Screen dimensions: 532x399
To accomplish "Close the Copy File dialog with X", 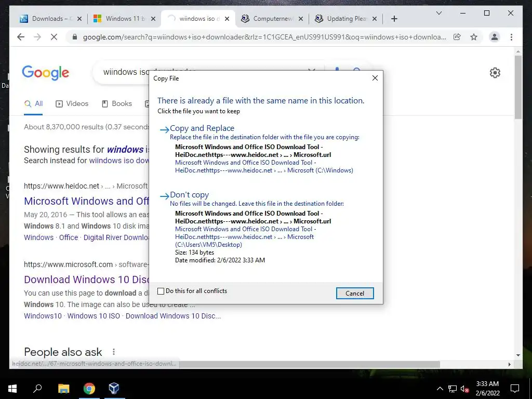I will (x=375, y=78).
